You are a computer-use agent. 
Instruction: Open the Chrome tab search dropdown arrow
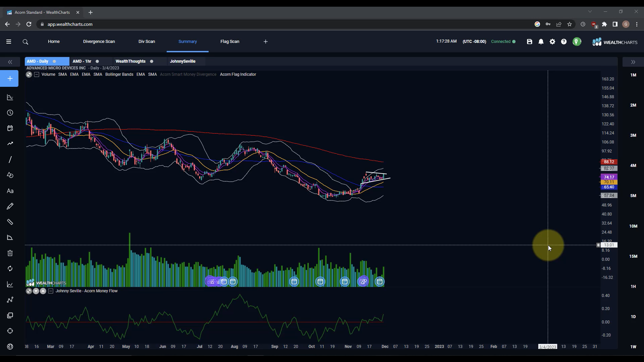click(590, 12)
